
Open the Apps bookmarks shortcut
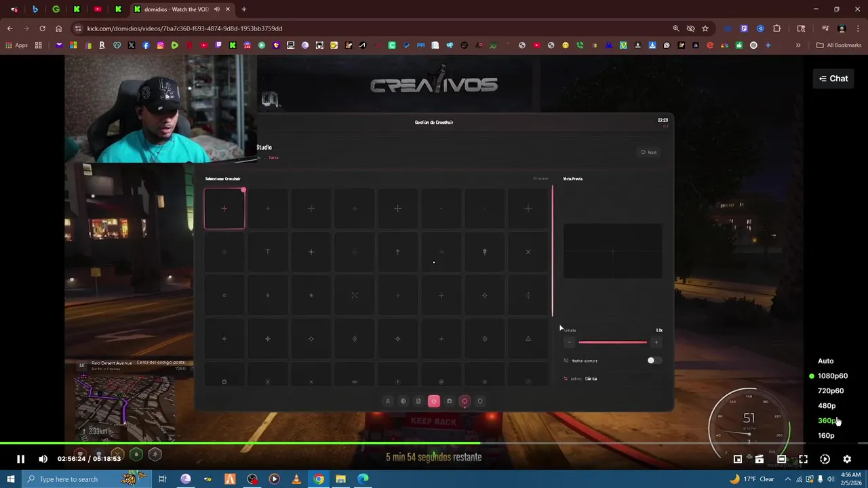(16, 45)
